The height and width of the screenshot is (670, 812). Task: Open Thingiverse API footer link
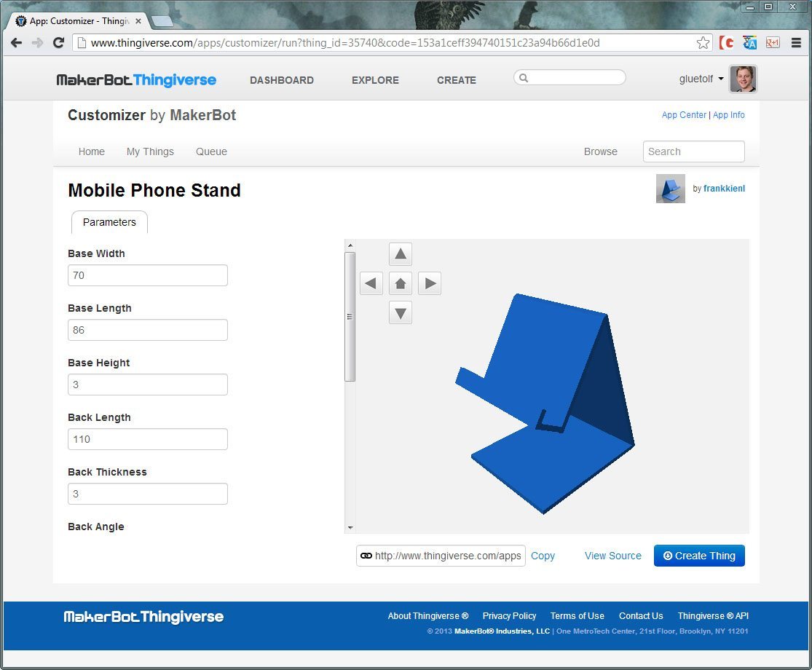tap(713, 615)
